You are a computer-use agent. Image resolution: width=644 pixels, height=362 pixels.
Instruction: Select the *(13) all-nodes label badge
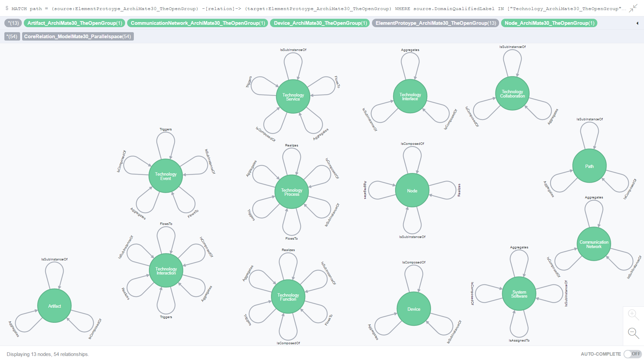tap(13, 23)
